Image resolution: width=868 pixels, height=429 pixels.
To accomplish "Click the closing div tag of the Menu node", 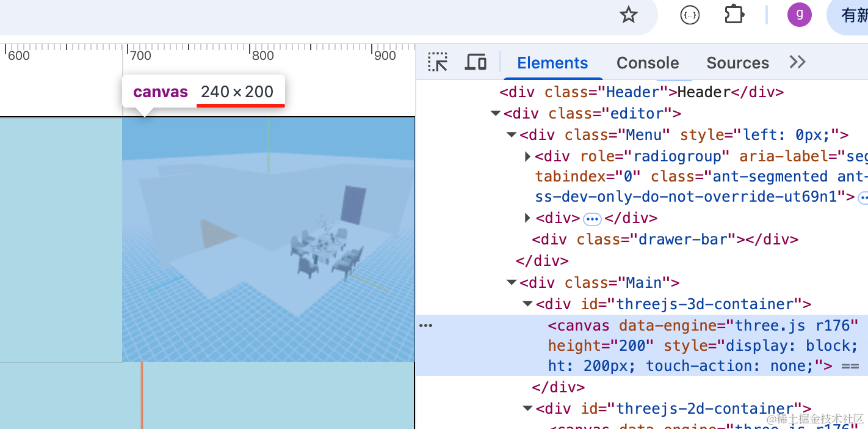I will 542,261.
